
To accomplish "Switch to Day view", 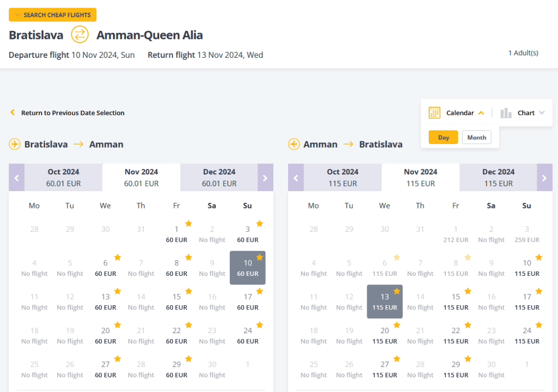I will (443, 137).
